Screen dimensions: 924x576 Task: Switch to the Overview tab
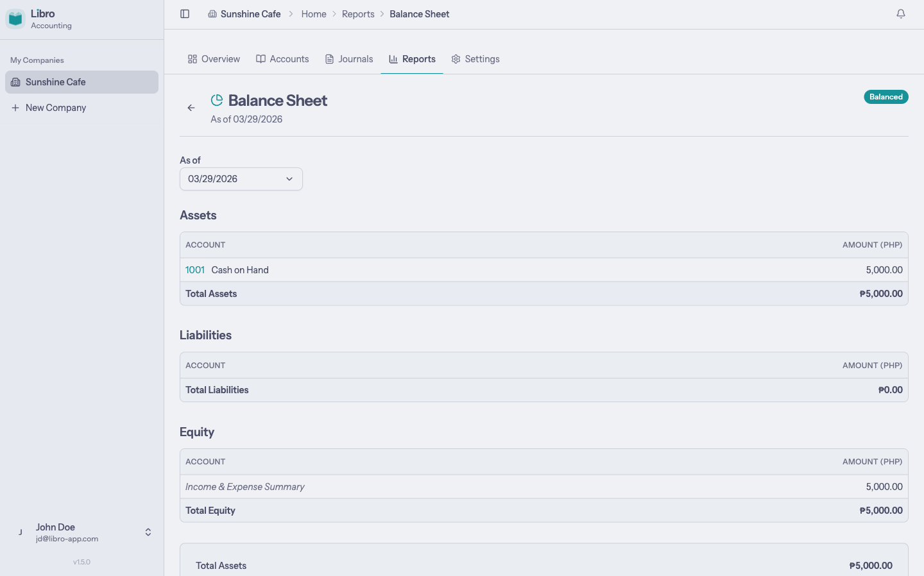214,58
